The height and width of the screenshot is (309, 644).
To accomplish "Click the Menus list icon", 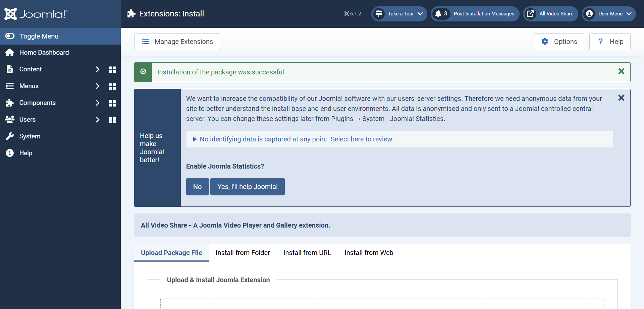I will click(10, 86).
